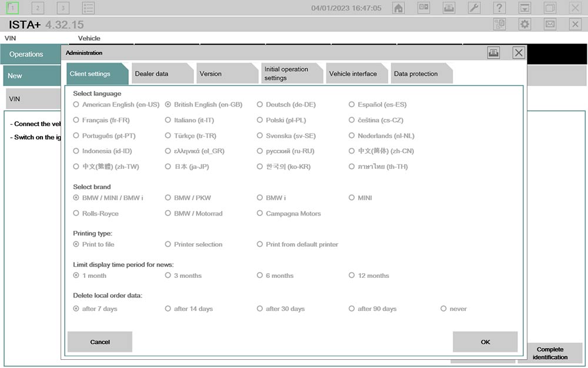Switch to session slot 1 icon
The image size is (588, 368).
coord(12,8)
